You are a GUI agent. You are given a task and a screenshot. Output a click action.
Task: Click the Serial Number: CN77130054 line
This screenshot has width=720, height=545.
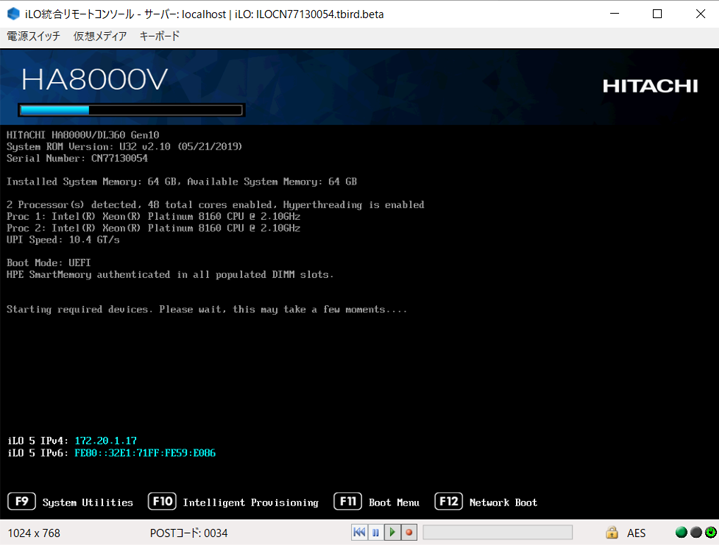(77, 158)
